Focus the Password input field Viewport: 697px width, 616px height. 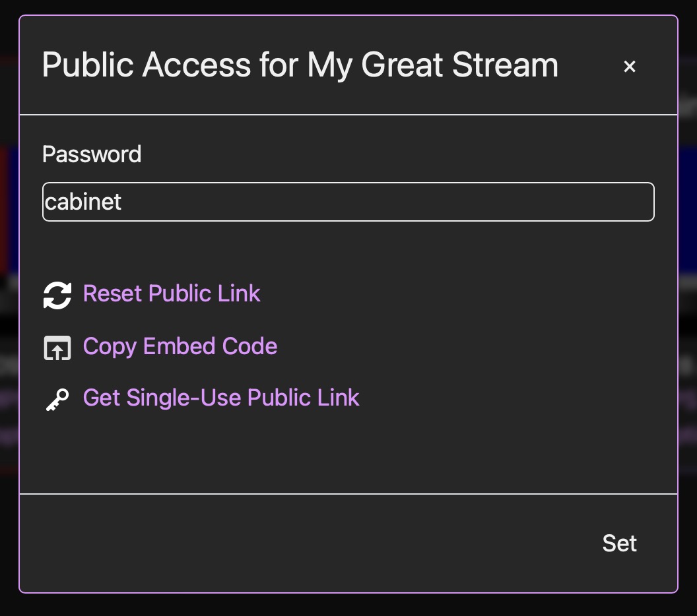pyautogui.click(x=348, y=202)
